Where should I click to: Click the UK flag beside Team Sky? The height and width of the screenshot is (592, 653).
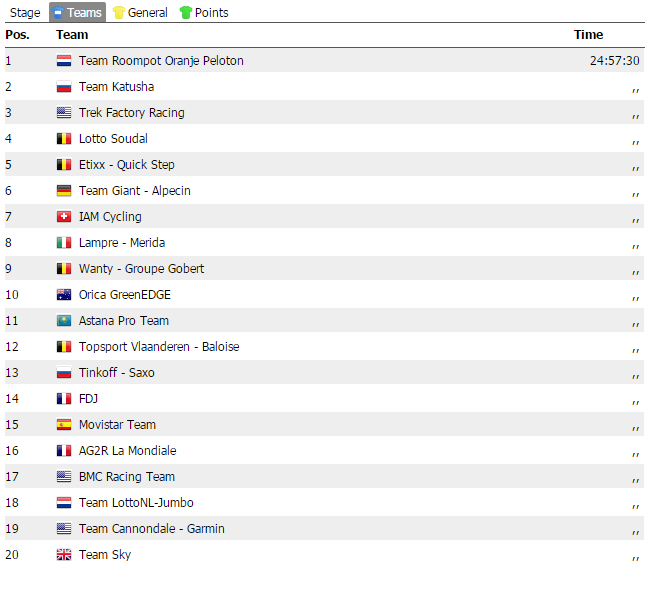click(x=64, y=555)
